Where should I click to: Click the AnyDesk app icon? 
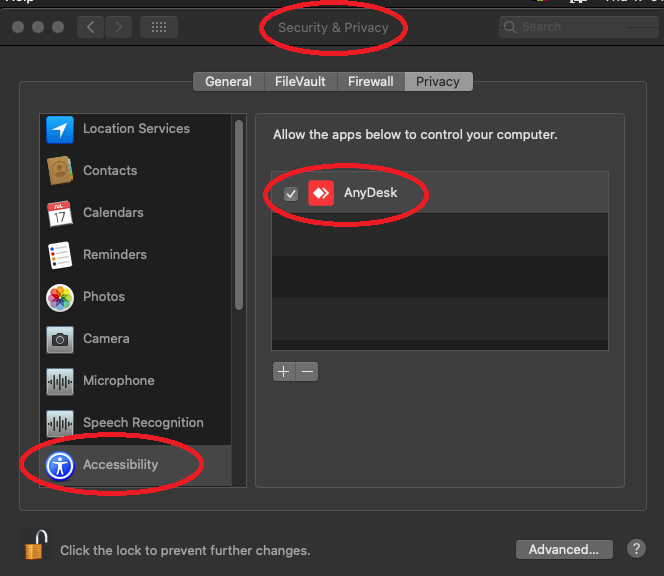click(321, 193)
